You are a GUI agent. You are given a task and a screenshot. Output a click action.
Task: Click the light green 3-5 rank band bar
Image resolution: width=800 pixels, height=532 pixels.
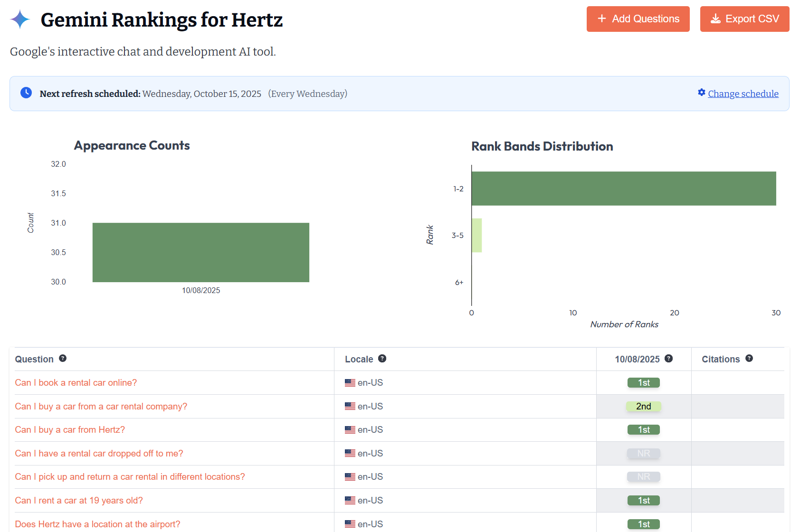click(476, 235)
